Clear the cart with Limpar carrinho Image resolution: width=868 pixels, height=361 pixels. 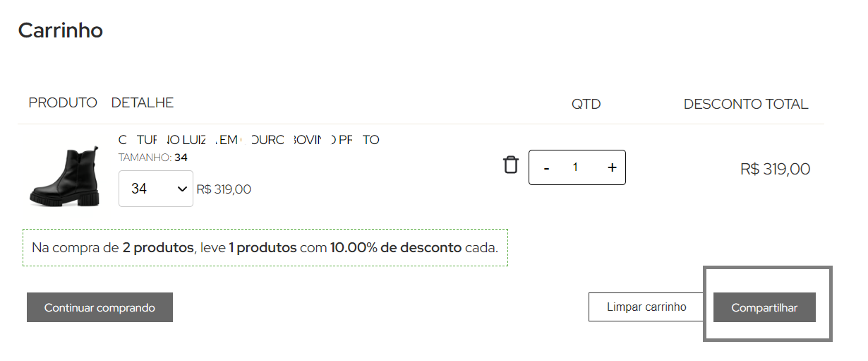click(646, 307)
